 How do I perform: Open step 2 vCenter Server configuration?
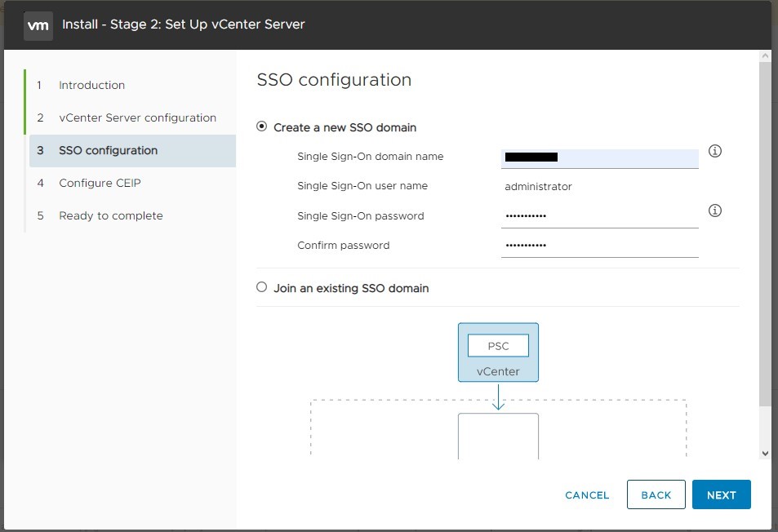pos(132,118)
